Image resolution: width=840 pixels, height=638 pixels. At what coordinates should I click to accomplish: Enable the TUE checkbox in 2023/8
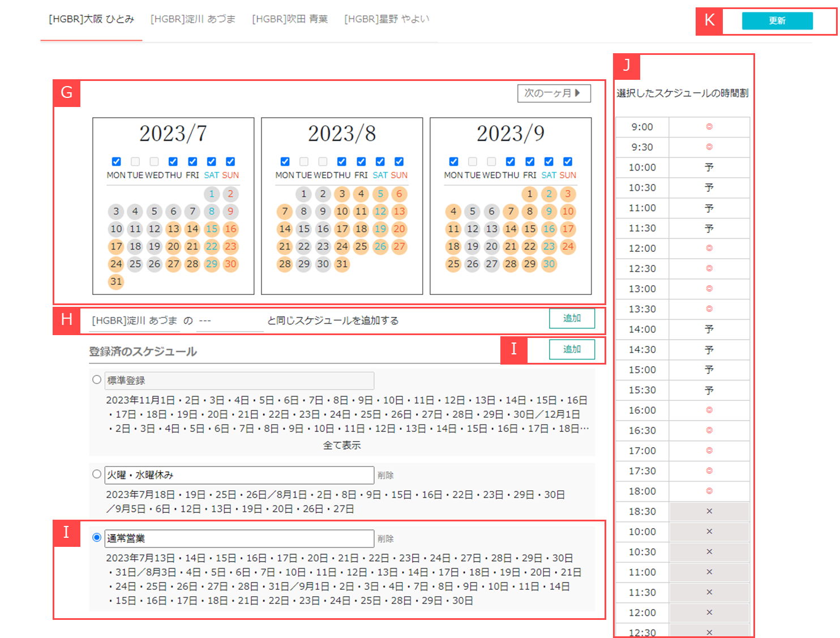pos(304,161)
